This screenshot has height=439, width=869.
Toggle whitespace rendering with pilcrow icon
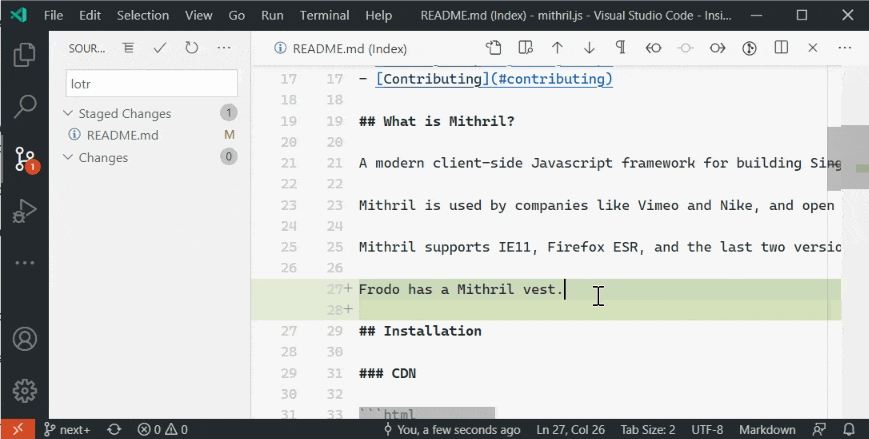(x=621, y=48)
